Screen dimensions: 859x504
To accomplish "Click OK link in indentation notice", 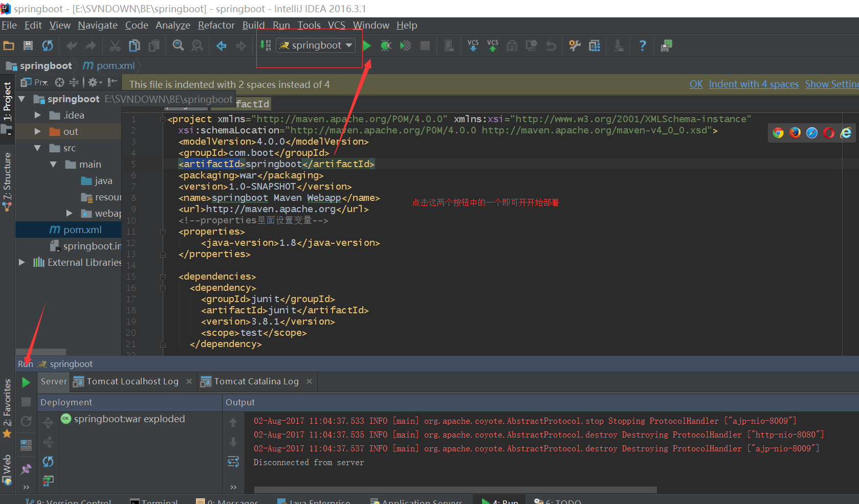I will (696, 84).
